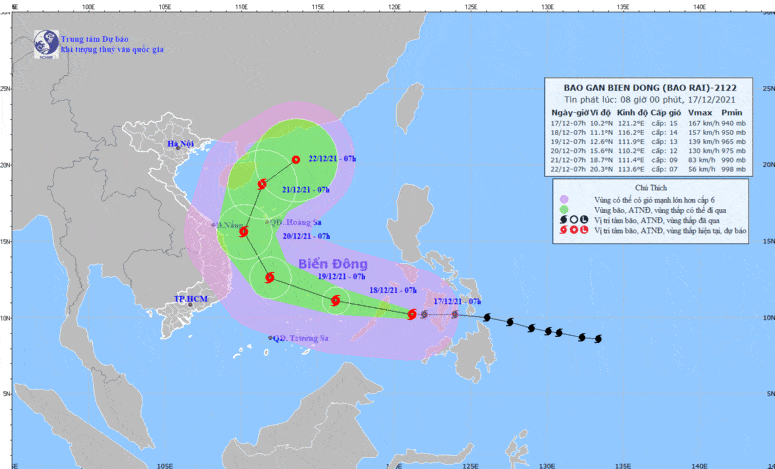Image resolution: width=775 pixels, height=469 pixels.
Task: Click the storm symbol at 21/12/21 - 07h
Action: (262, 184)
